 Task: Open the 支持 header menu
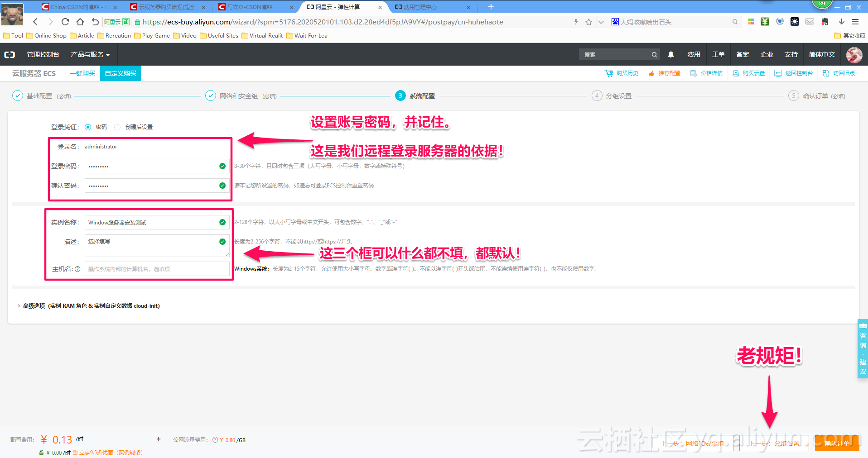pos(791,54)
